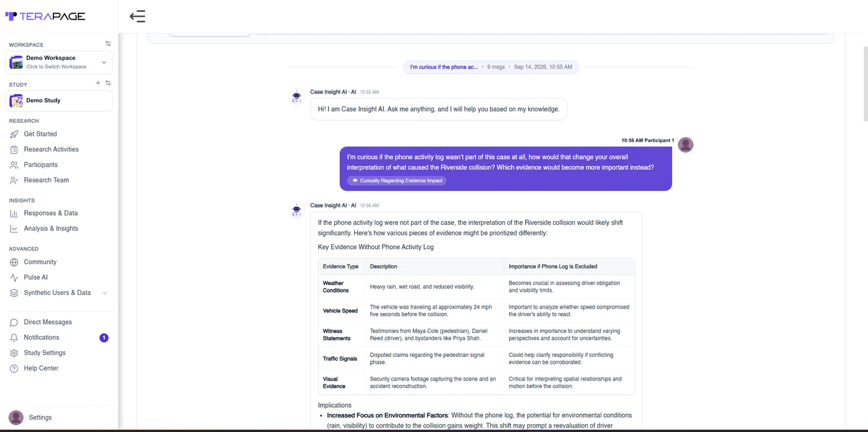Click the 'Hi! I am Case Insight AI' message
This screenshot has width=868, height=432.
438,109
